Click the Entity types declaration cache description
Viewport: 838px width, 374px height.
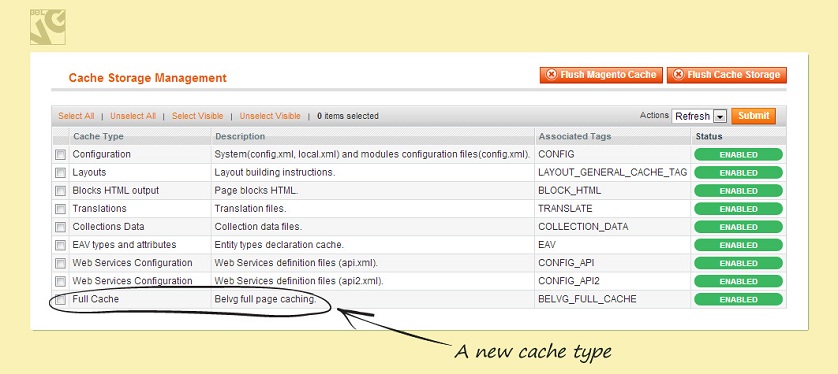(x=279, y=245)
